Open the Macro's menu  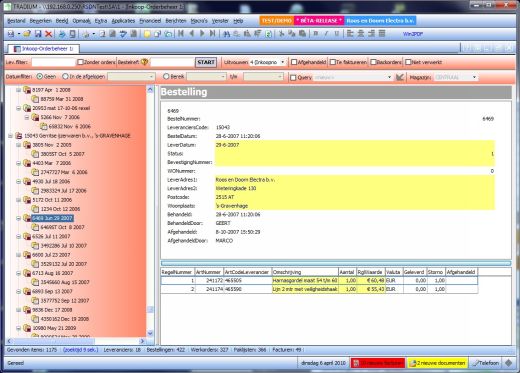[x=199, y=21]
